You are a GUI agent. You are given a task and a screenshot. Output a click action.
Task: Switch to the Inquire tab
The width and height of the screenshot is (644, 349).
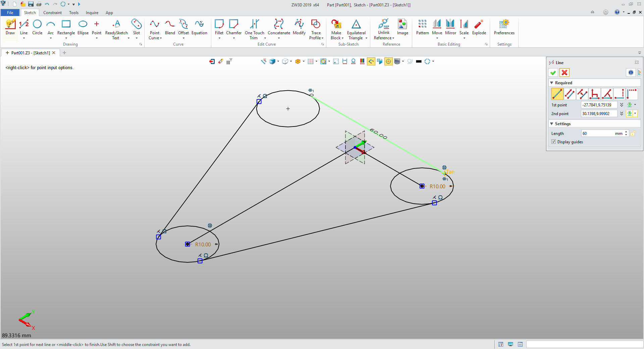(x=92, y=13)
